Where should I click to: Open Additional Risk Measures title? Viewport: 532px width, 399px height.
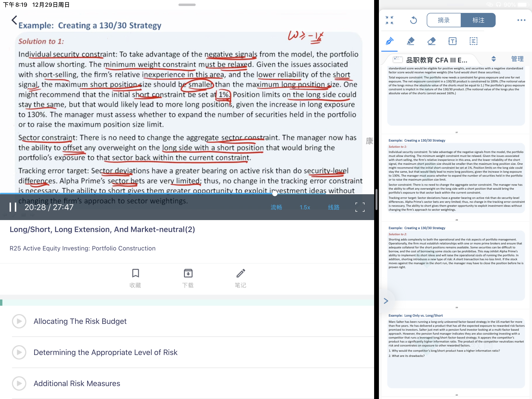(x=77, y=383)
